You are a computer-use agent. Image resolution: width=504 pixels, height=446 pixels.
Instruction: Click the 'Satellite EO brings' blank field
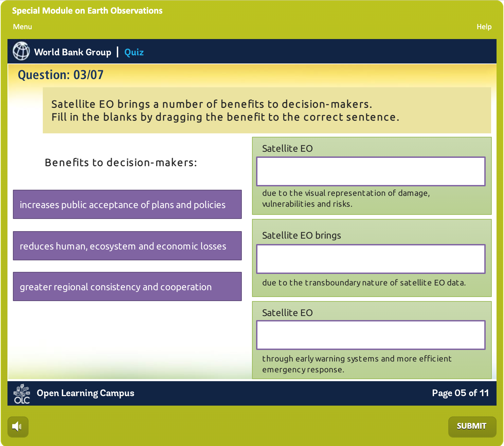pyautogui.click(x=371, y=259)
